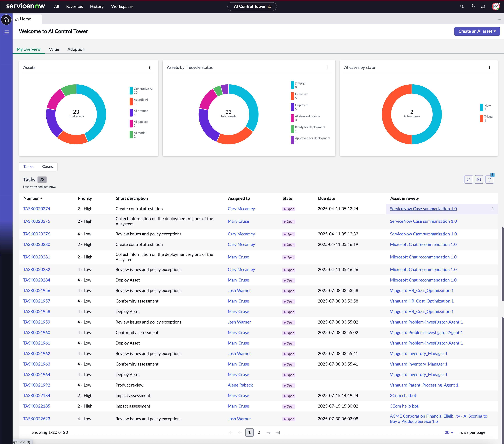Open the chat conversations icon

click(462, 6)
